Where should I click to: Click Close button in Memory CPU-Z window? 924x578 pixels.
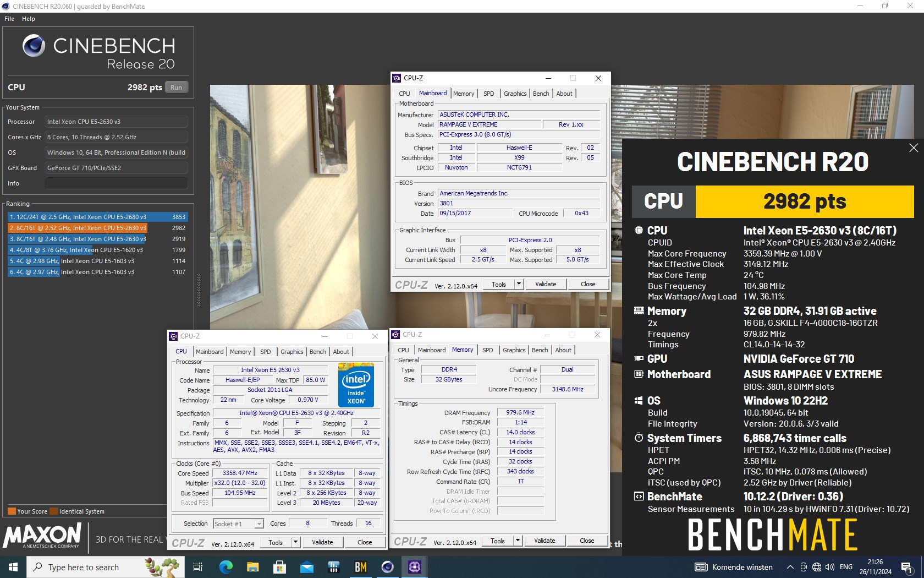[x=587, y=541]
